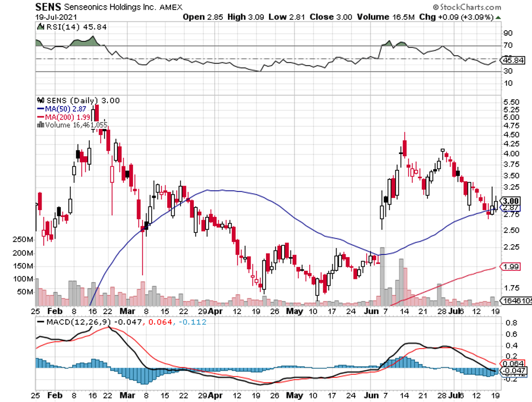
Task: Click the blue MA(50) legend line marker
Action: tap(40, 108)
